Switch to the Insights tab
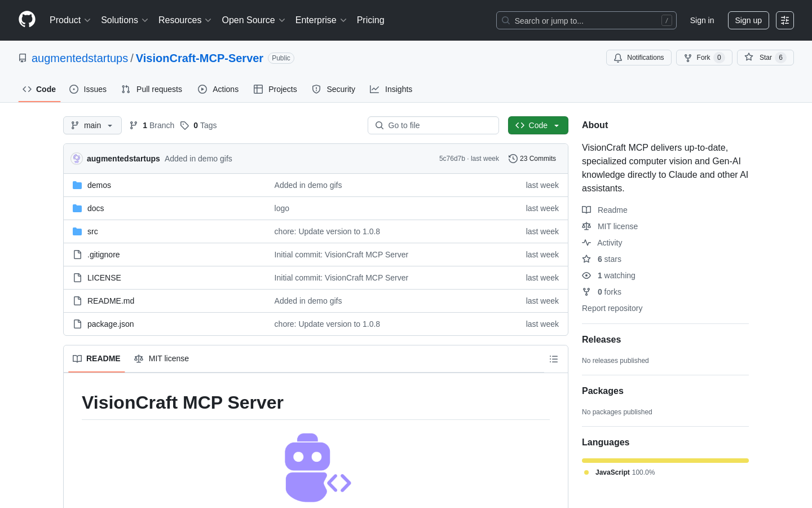Viewport: 812px width, 508px height. [x=391, y=89]
